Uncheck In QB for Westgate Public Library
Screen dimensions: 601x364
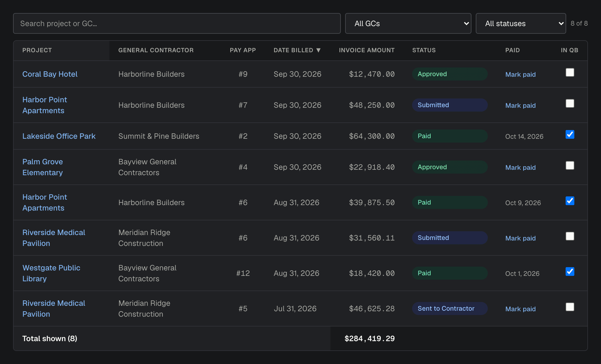[570, 272]
